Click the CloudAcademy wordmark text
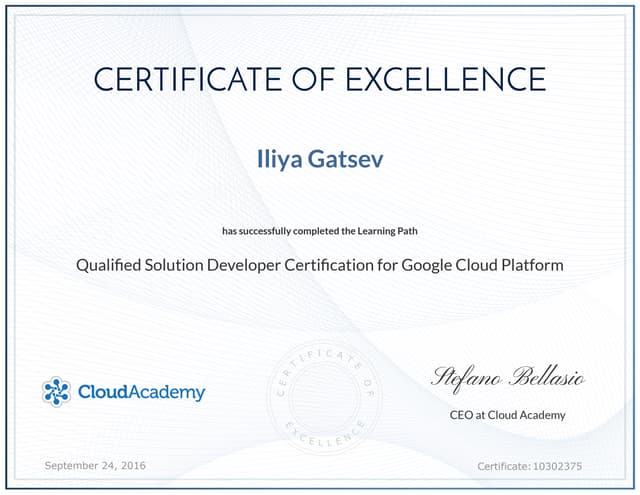This screenshot has width=640, height=495. click(x=141, y=393)
